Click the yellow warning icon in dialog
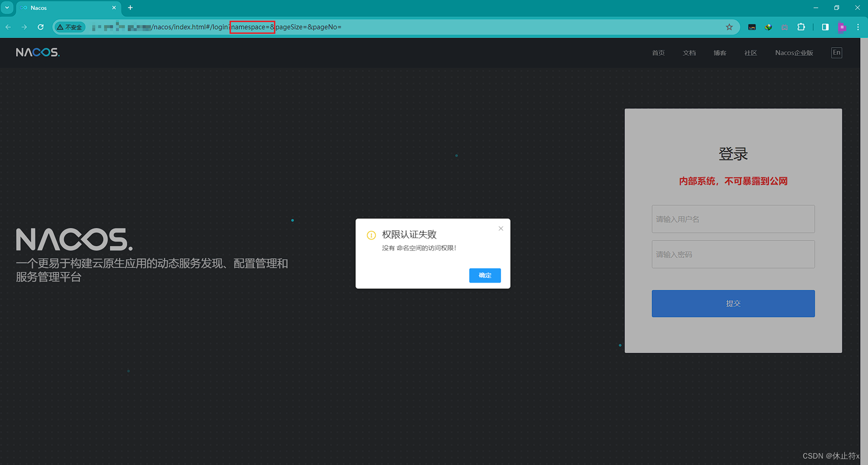Screen dimensions: 868x465 pyautogui.click(x=372, y=235)
